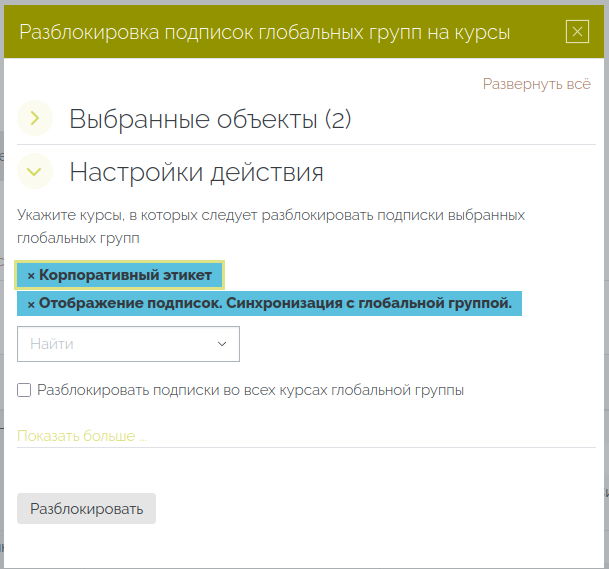Open the 'Найти' dropdown arrow

tap(222, 344)
